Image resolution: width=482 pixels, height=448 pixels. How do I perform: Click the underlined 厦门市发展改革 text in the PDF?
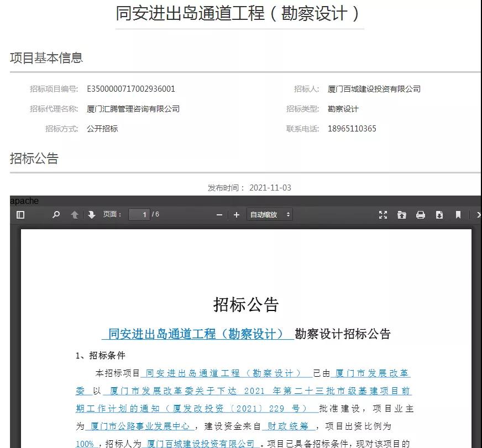(x=371, y=373)
